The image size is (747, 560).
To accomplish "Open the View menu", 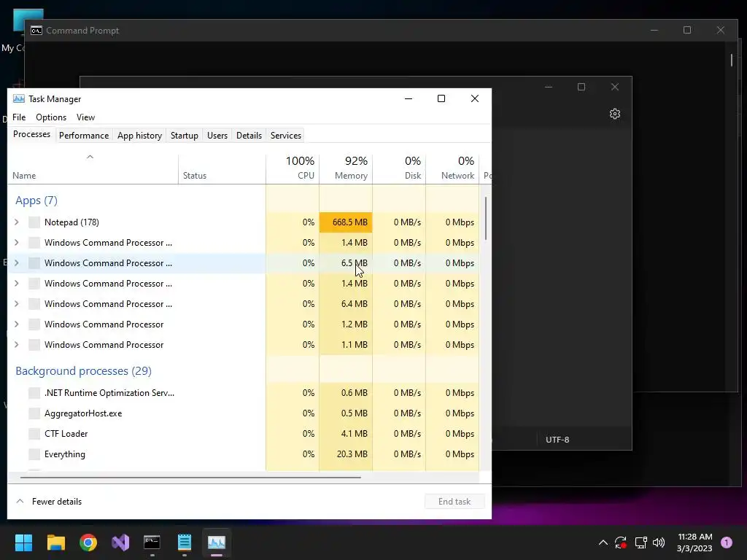I will [x=86, y=117].
